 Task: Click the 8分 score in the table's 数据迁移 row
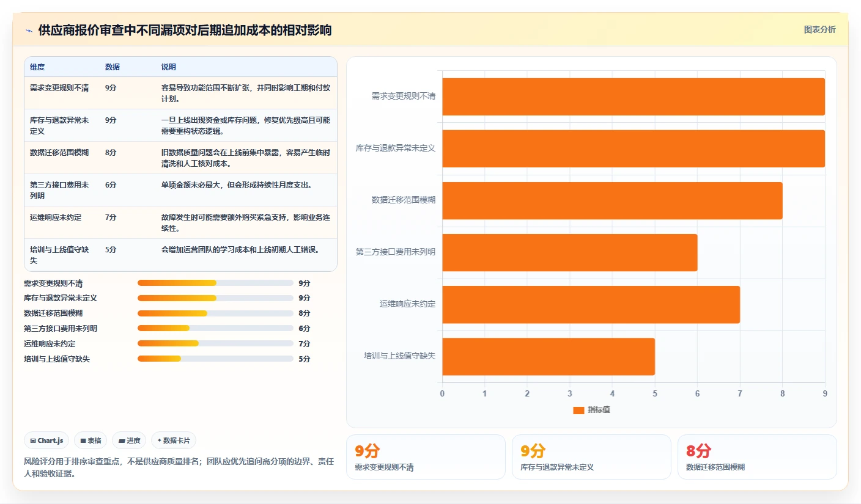tap(111, 153)
